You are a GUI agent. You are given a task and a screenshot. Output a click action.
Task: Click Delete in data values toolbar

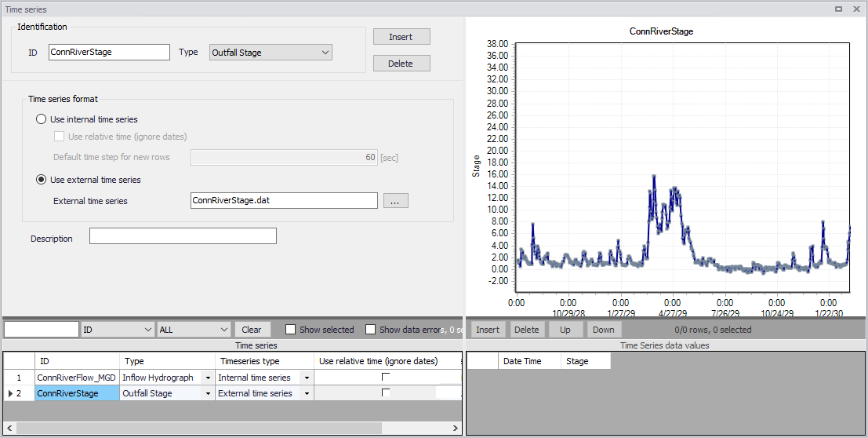pos(526,330)
